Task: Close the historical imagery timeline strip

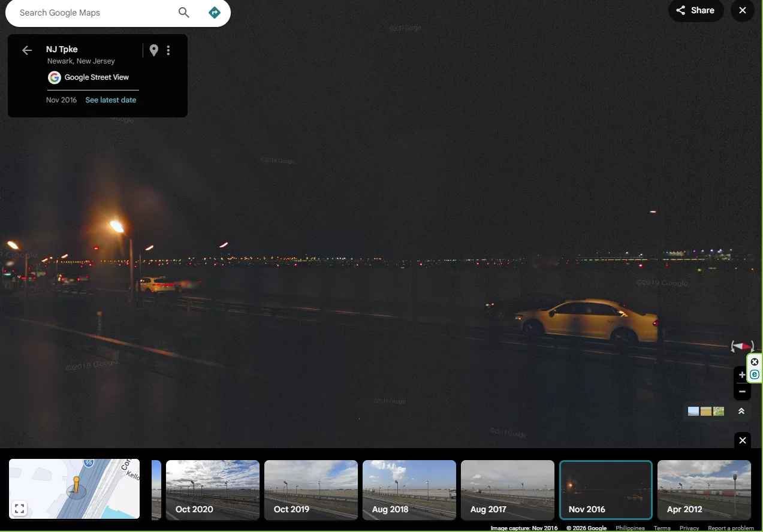Action: point(743,440)
